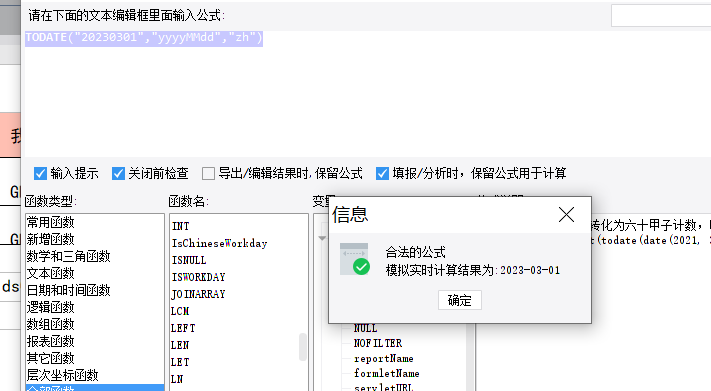Choose LEN function
711x391 pixels.
click(x=180, y=345)
